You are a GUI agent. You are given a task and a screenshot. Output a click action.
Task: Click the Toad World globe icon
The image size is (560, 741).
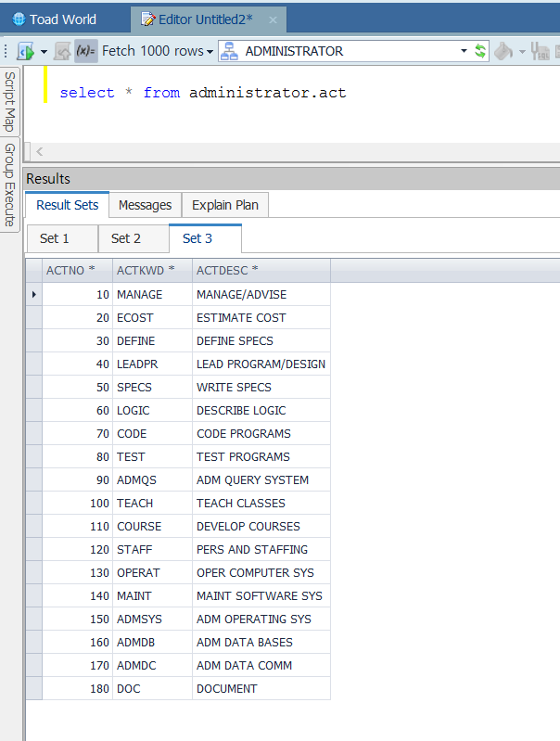[19, 19]
